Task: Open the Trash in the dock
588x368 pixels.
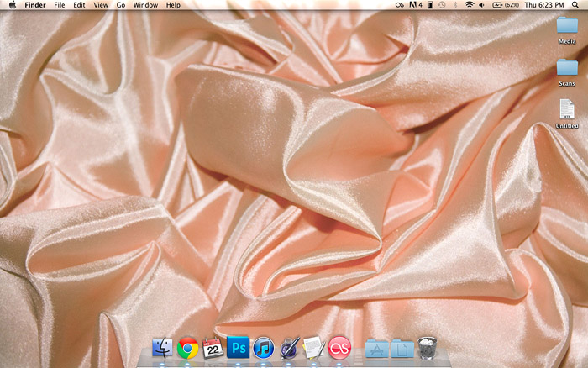Action: click(x=428, y=347)
